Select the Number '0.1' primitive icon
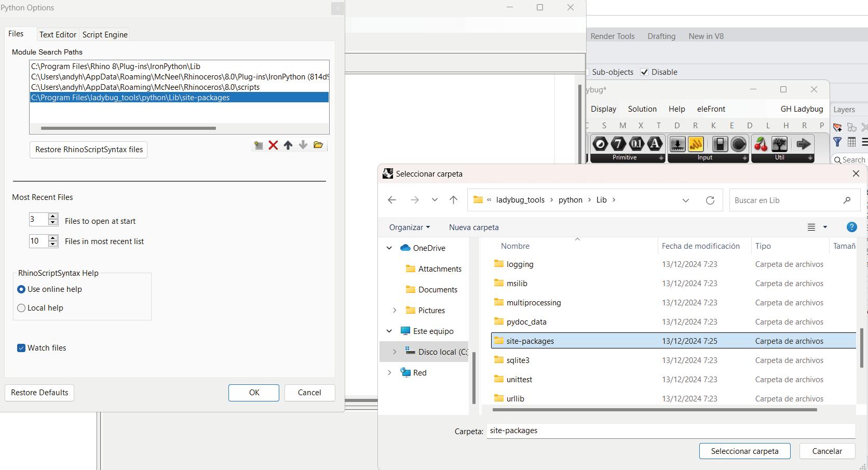 (x=636, y=144)
